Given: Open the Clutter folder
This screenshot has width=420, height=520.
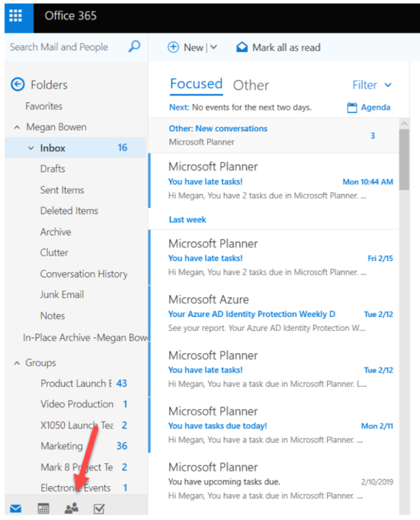Looking at the screenshot, I should (x=54, y=253).
